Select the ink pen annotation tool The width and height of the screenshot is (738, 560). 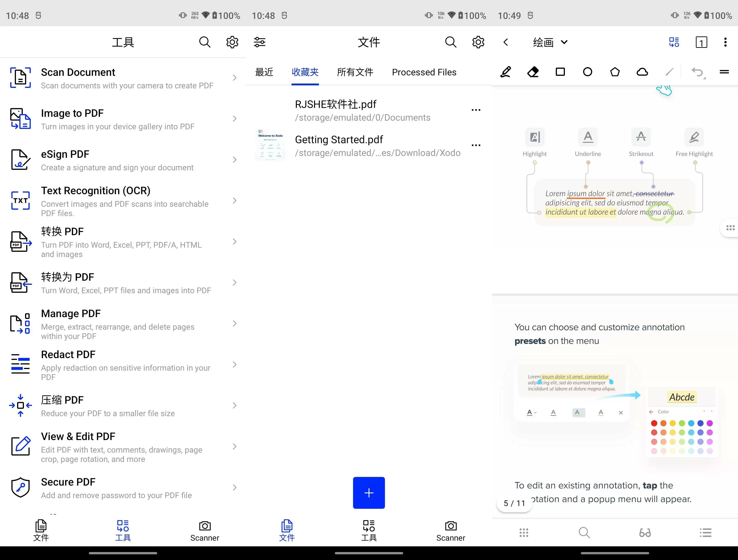click(x=505, y=72)
